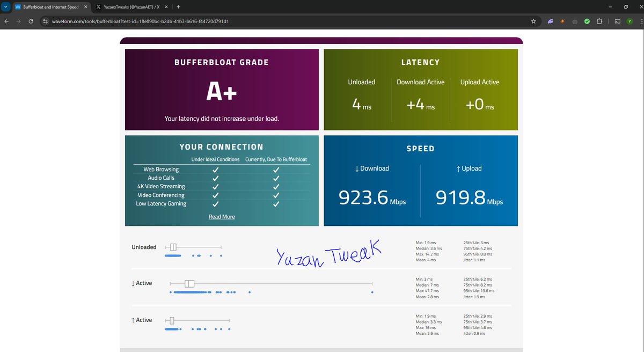Screen dimensions: 644x352
Task: Click the up-arrow Active box plot label
Action: point(142,320)
